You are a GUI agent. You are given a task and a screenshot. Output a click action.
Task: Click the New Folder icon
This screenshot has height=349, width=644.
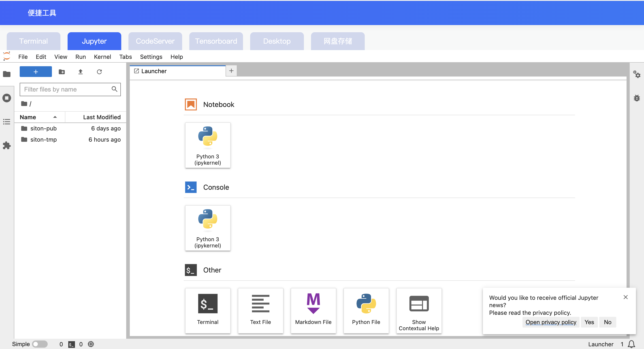[x=62, y=72]
